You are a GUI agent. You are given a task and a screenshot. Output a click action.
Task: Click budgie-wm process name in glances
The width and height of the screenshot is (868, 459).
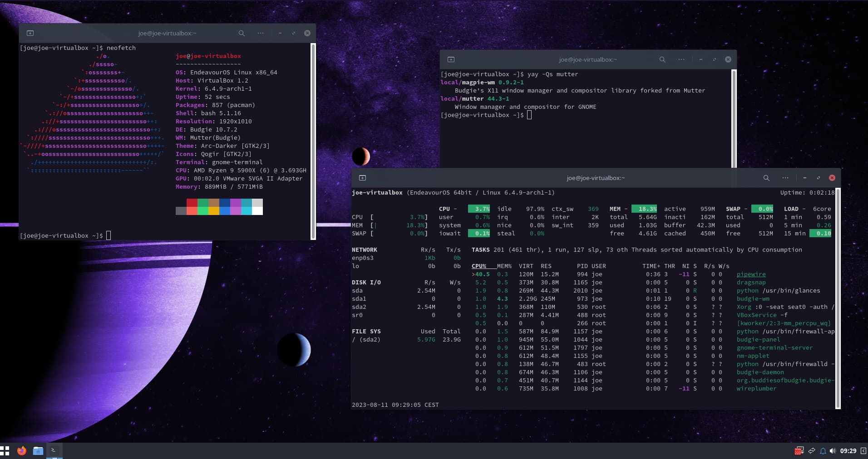753,299
